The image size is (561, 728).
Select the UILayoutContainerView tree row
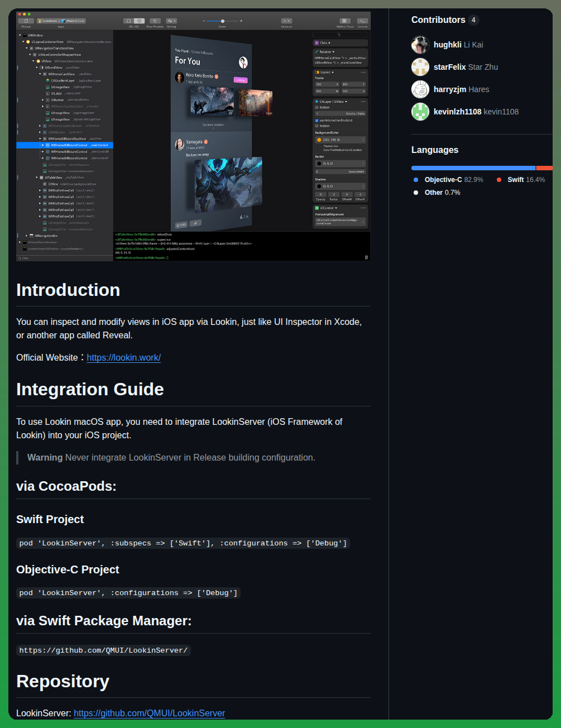pos(65,42)
